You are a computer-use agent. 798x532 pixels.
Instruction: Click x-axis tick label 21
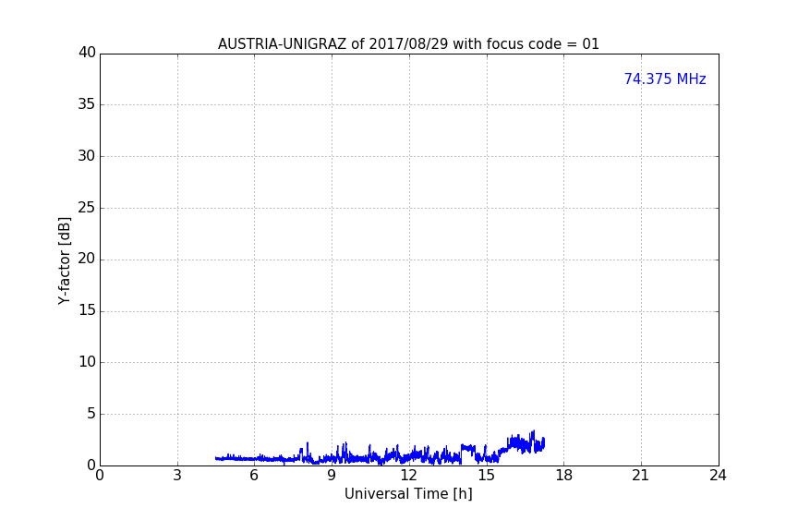point(641,476)
